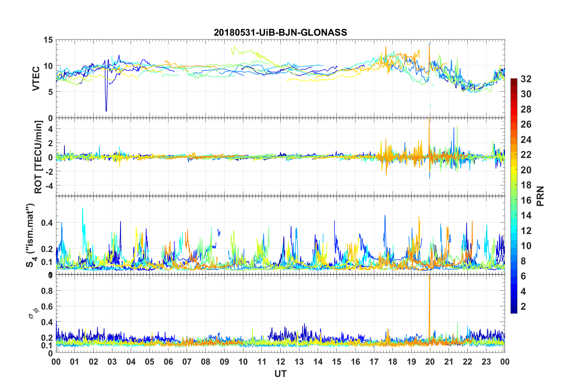561x392 pixels.
Task: Select colorbar tick label 30
Action: tap(526, 94)
